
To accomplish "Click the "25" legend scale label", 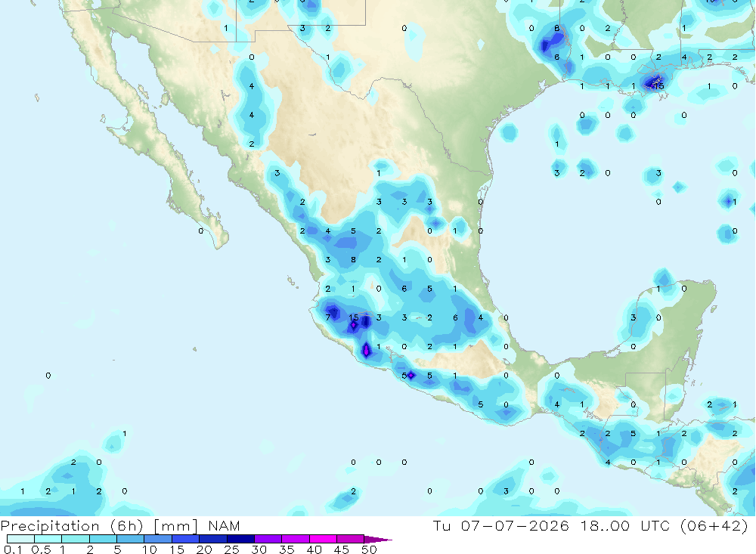I will [232, 549].
